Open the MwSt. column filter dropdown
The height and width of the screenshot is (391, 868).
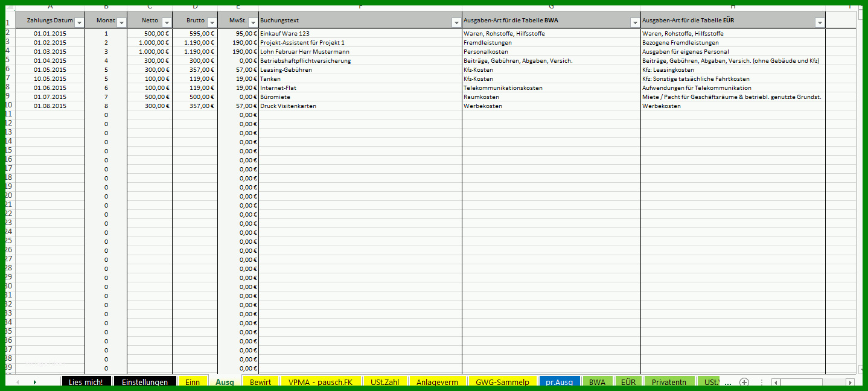coord(253,22)
